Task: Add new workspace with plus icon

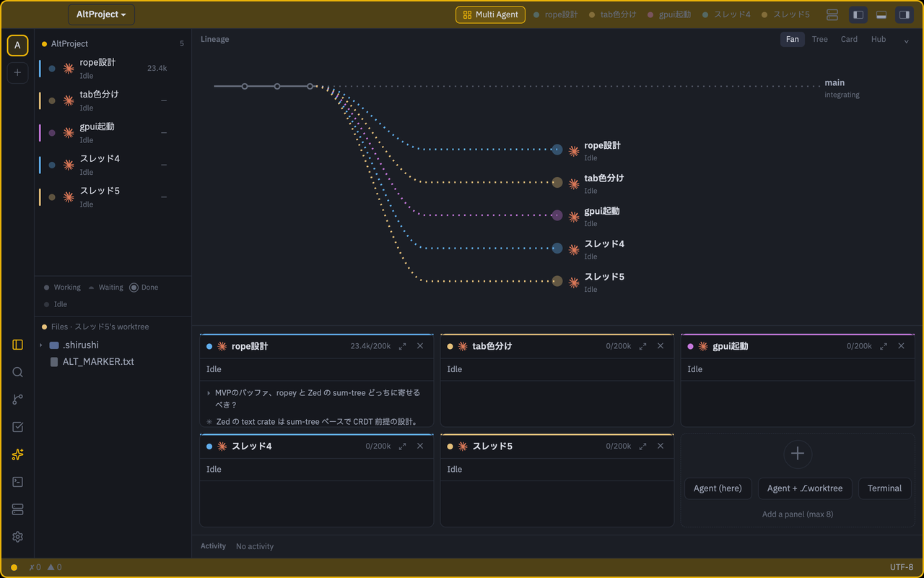Action: (x=17, y=72)
